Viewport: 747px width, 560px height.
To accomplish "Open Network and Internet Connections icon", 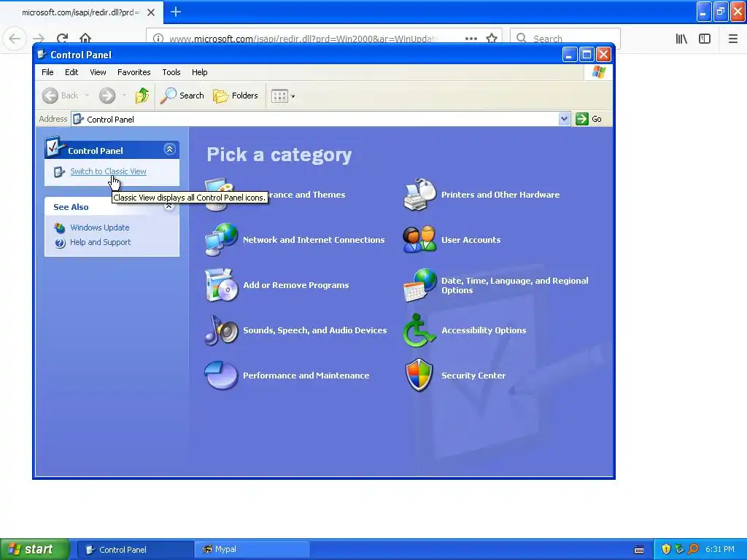I will point(221,239).
